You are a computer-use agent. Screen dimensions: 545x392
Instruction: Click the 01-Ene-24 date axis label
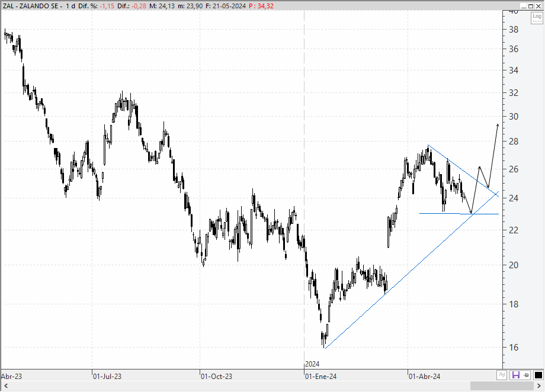(321, 377)
